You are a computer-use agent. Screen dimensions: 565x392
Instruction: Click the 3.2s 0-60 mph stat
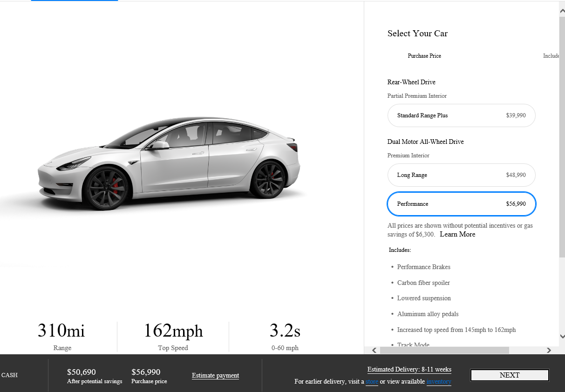285,336
